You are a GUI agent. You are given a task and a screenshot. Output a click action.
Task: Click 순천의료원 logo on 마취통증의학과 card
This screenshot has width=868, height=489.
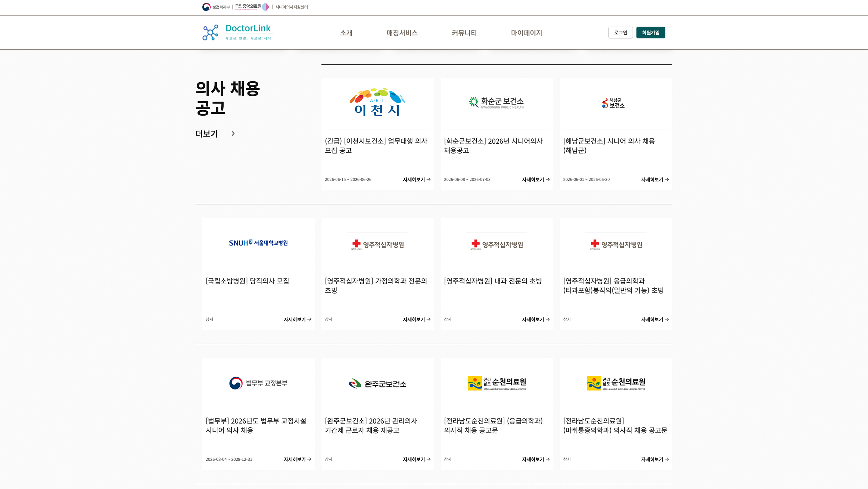click(x=616, y=383)
